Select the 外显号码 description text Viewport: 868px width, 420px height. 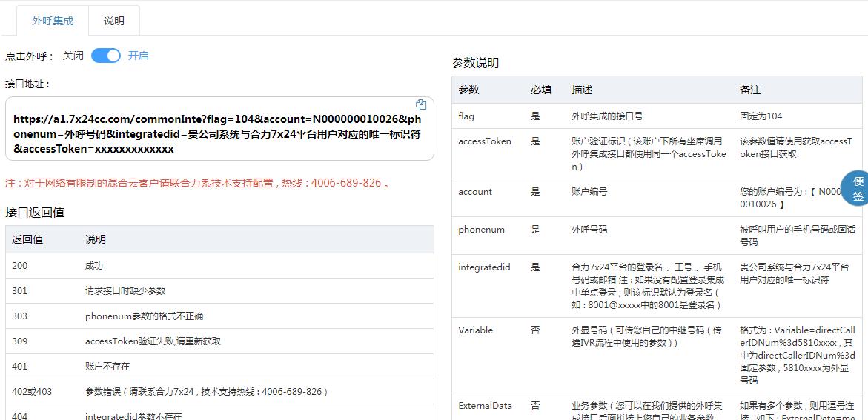tap(647, 336)
